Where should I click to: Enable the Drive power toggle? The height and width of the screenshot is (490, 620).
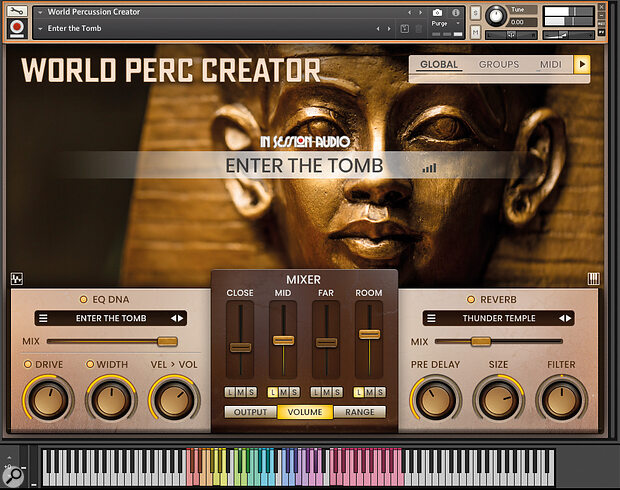click(28, 364)
